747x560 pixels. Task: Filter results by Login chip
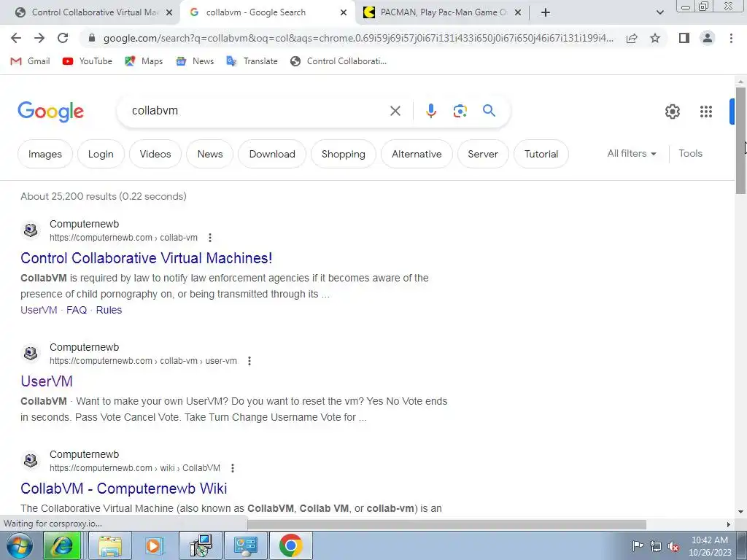101,154
